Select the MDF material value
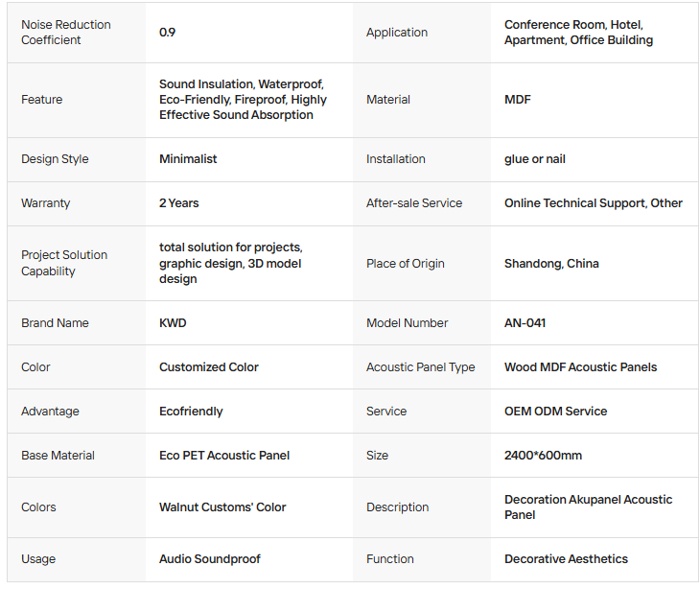This screenshot has height=589, width=700. (x=518, y=99)
